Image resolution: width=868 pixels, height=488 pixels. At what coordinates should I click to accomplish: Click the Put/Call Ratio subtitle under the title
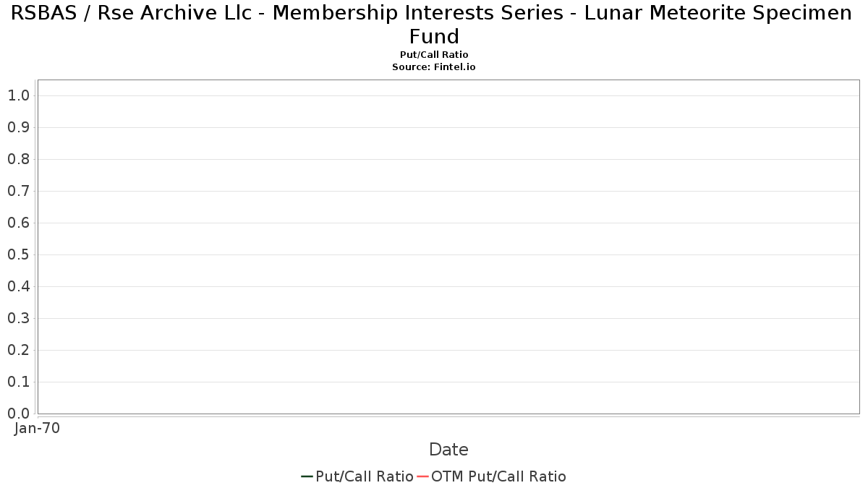pyautogui.click(x=434, y=55)
